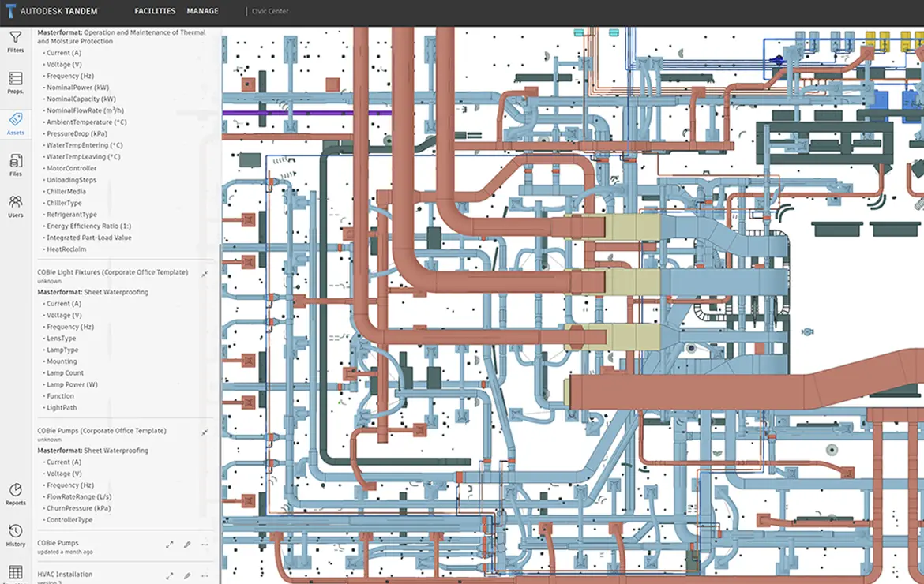The height and width of the screenshot is (584, 924).
Task: Click the NominalPower (kW) parameter
Action: point(77,87)
